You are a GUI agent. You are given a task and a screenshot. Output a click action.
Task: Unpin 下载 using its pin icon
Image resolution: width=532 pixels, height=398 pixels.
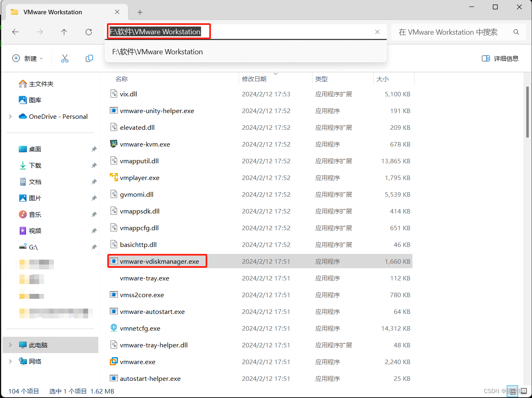pos(94,165)
